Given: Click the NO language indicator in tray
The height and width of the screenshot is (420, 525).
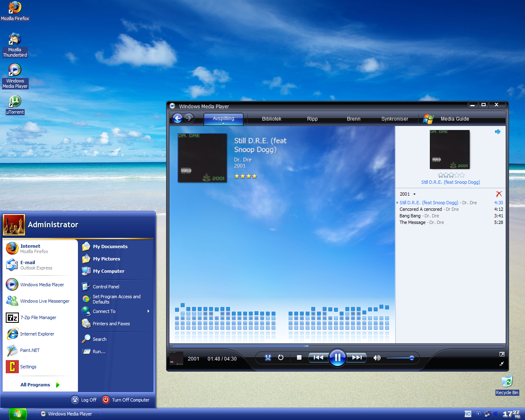Looking at the screenshot, I should [x=468, y=414].
